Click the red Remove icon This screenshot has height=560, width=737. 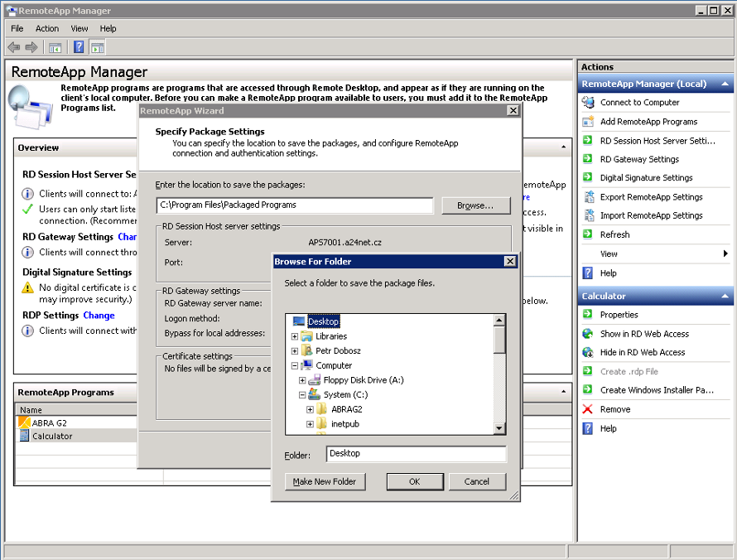(x=588, y=409)
